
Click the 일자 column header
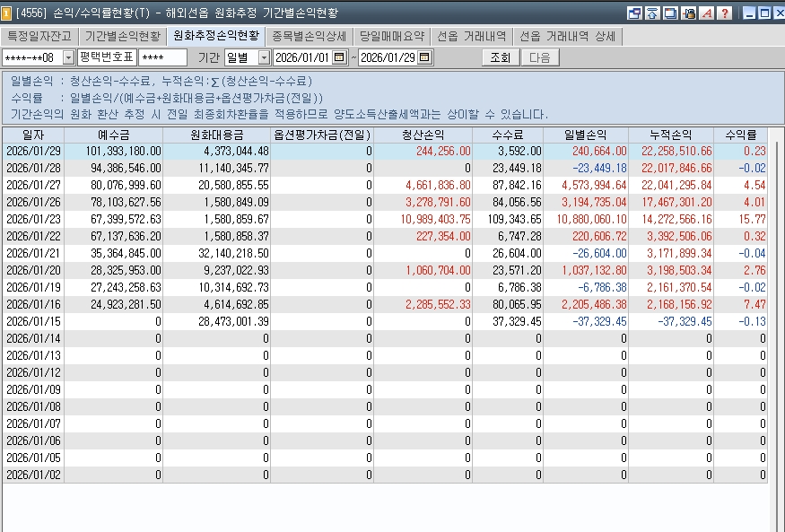(x=33, y=135)
